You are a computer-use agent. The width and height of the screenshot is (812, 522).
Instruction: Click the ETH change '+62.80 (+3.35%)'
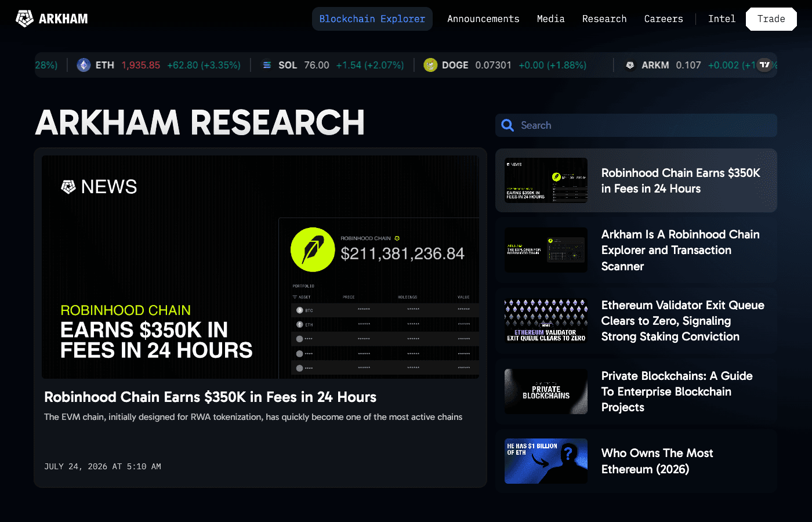[204, 65]
